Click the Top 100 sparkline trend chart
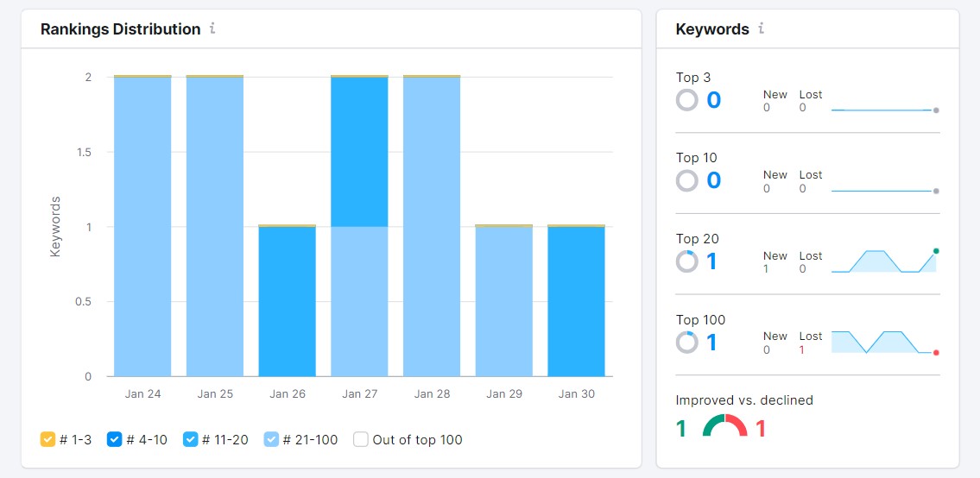The image size is (980, 478). 885,343
